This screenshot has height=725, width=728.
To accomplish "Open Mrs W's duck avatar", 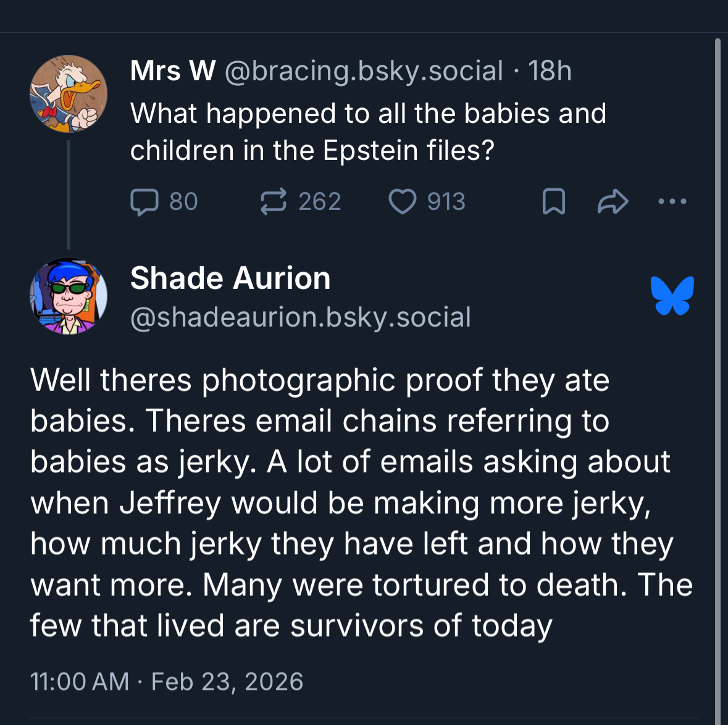I will [69, 94].
